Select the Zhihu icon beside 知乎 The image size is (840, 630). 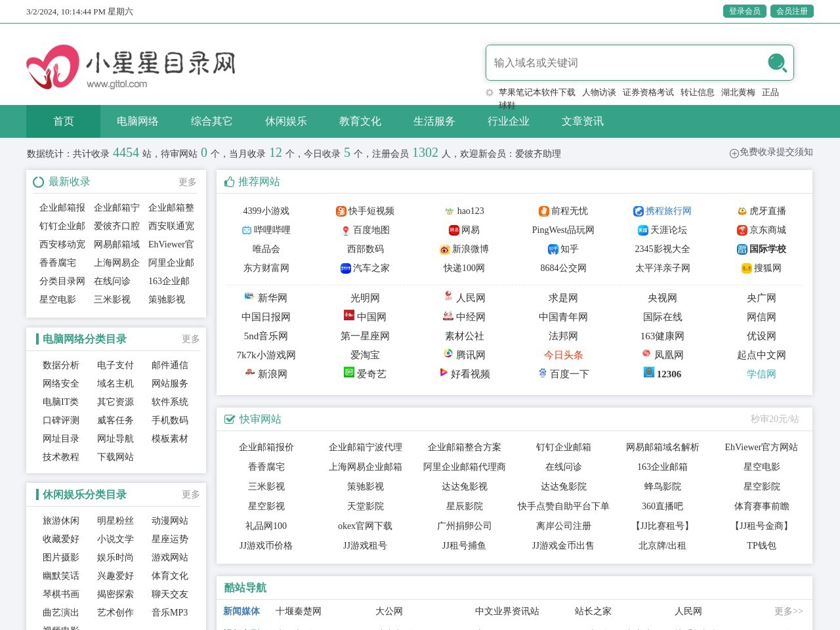[x=553, y=249]
